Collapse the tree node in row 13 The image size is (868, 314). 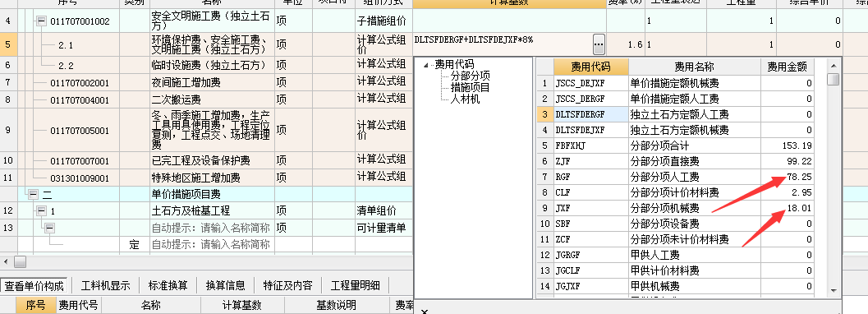pyautogui.click(x=49, y=228)
